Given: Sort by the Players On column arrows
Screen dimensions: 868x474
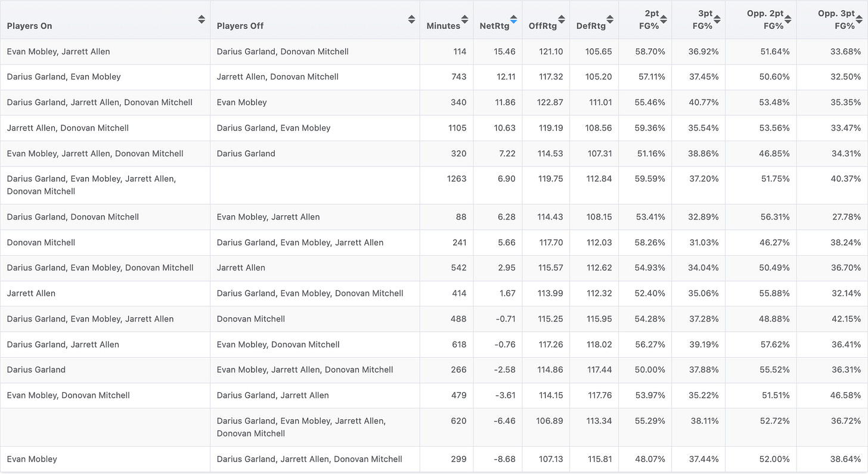Looking at the screenshot, I should (201, 20).
